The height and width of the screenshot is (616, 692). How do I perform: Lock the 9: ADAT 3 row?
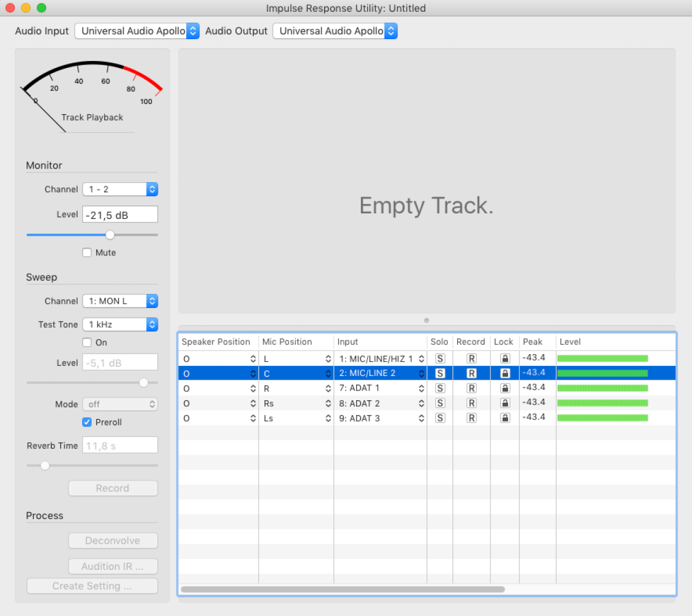[505, 418]
